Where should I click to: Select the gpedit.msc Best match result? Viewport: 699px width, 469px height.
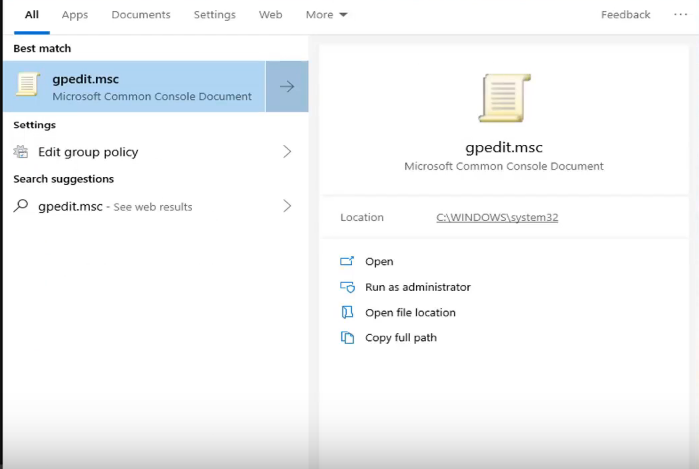140,87
